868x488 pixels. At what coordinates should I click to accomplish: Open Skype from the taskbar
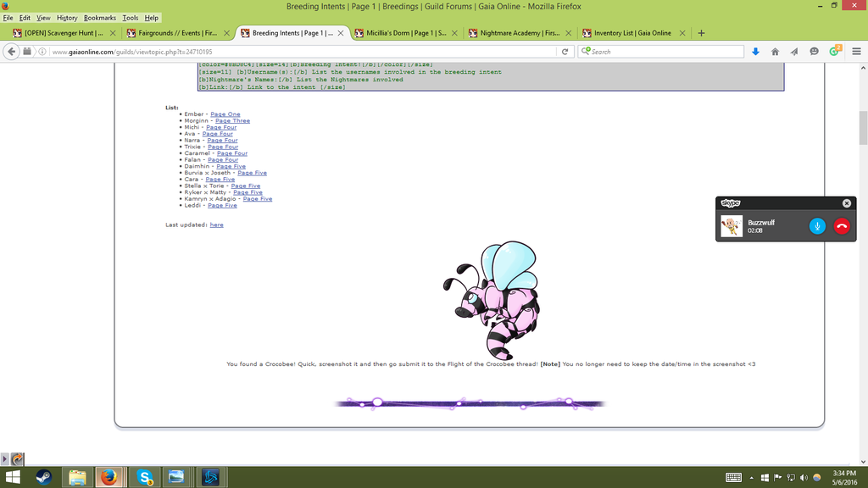144,477
